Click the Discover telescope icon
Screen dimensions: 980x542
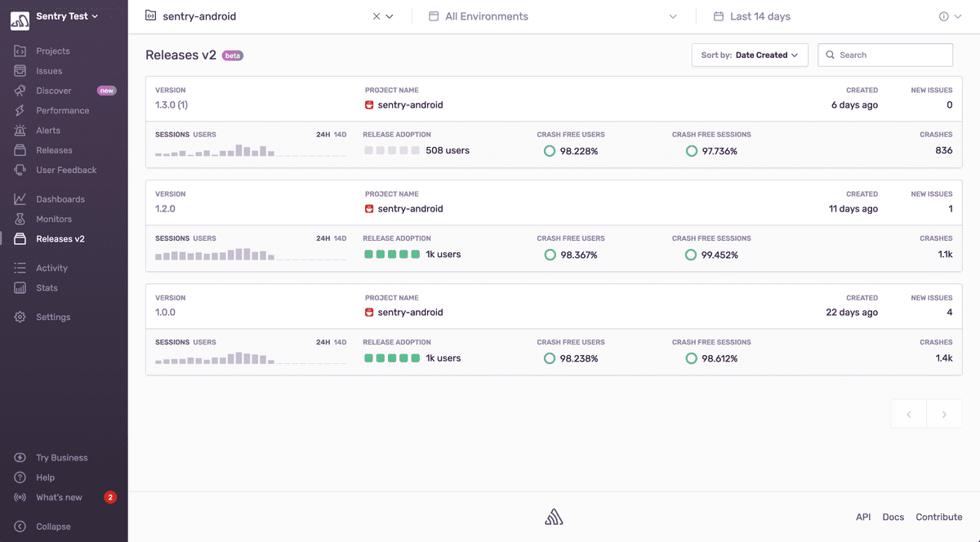[x=20, y=91]
